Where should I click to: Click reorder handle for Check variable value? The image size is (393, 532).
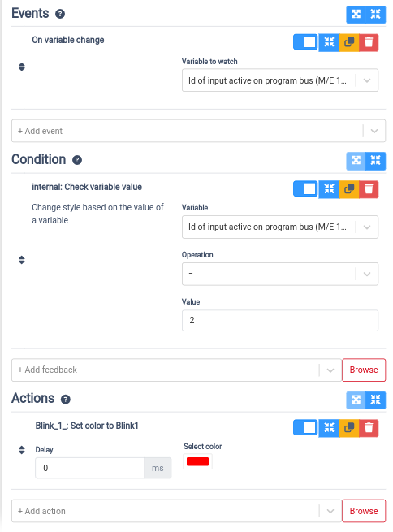pos(22,260)
